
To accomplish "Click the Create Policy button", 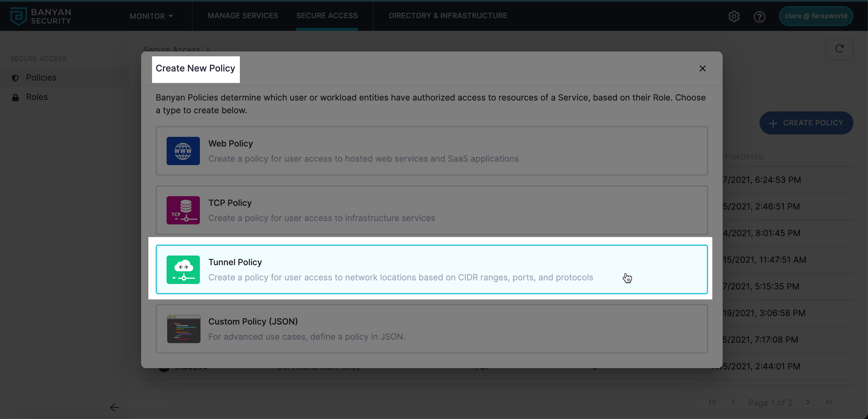I will click(806, 123).
